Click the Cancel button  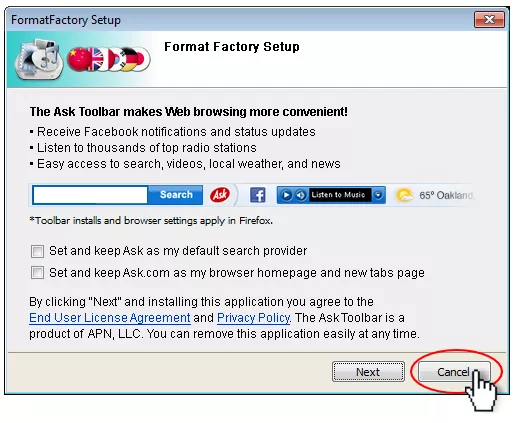pos(454,371)
